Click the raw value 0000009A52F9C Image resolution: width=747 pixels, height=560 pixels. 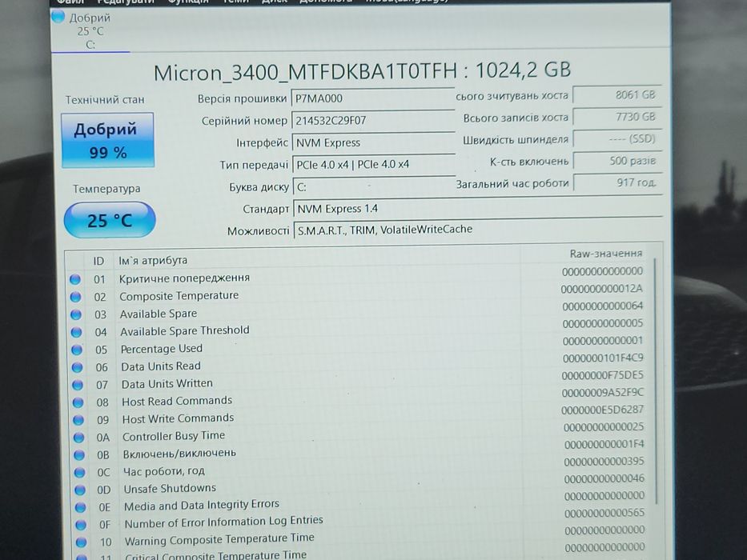point(603,393)
